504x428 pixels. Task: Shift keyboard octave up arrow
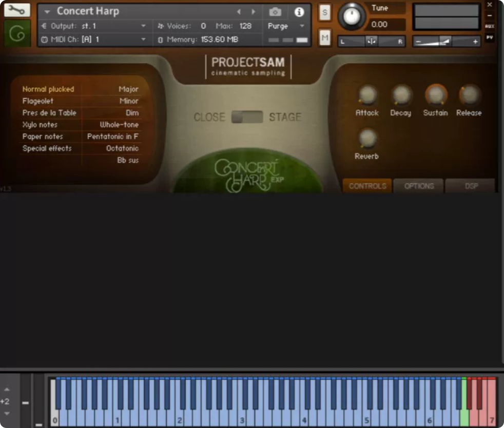(x=7, y=390)
